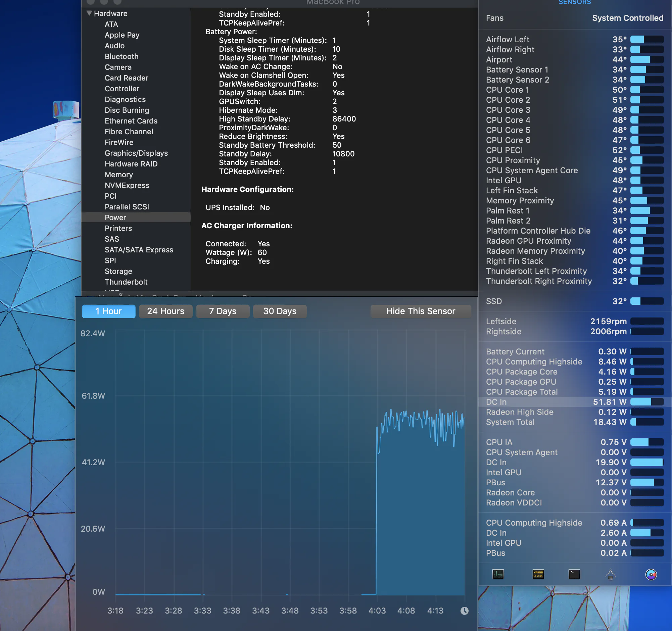Select the SSD temperature row

[575, 301]
